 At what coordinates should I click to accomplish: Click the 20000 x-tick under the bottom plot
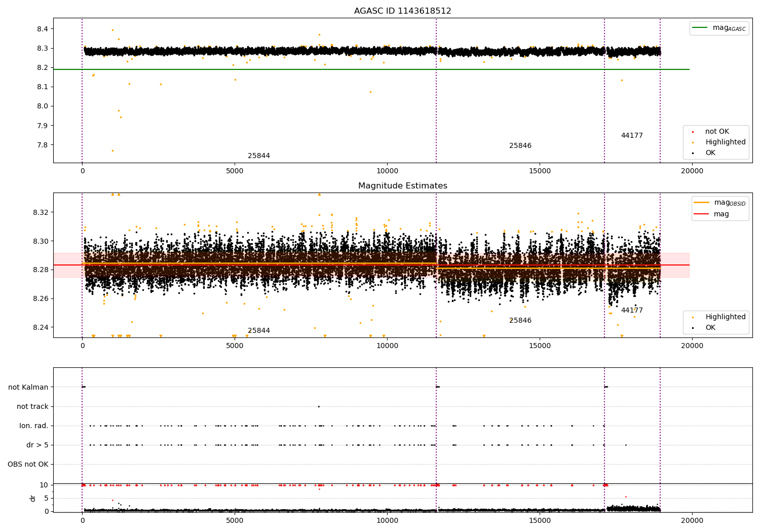pyautogui.click(x=692, y=521)
